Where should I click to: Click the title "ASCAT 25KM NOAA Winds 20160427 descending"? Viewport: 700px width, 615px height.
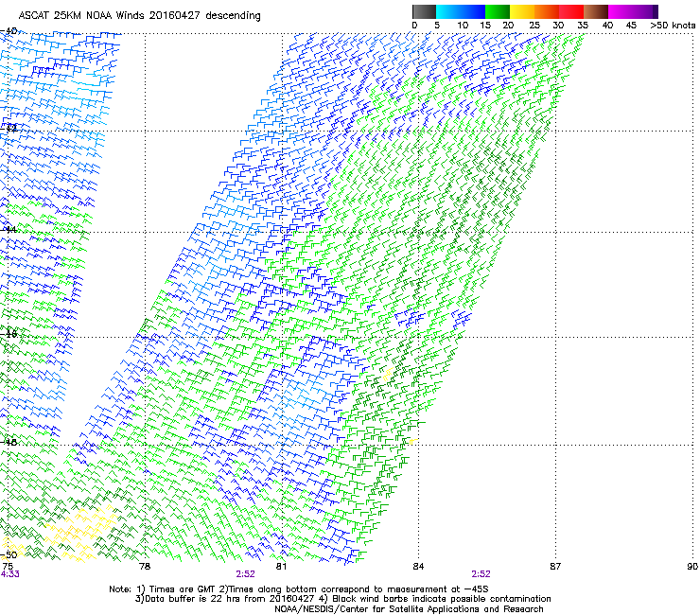pyautogui.click(x=139, y=16)
